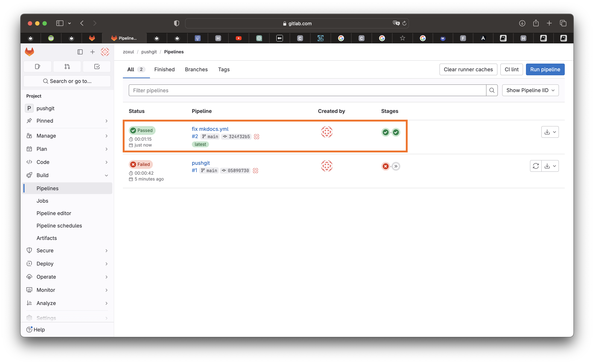Click the Safari privacy shield icon
594x364 pixels.
tap(176, 23)
